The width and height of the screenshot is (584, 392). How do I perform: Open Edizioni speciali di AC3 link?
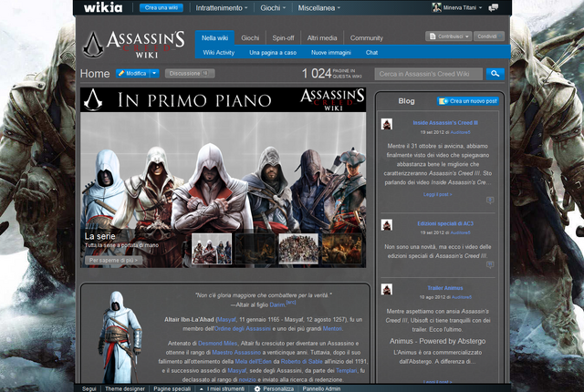445,223
